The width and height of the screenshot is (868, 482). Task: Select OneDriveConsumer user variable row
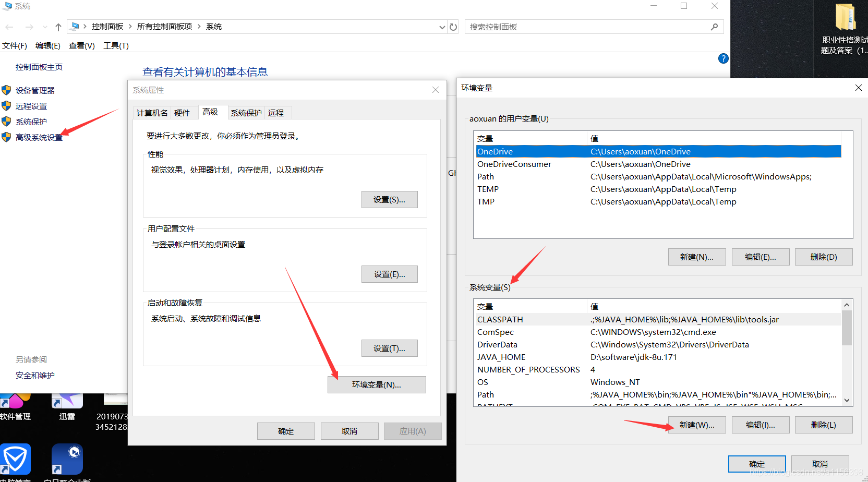pyautogui.click(x=658, y=164)
